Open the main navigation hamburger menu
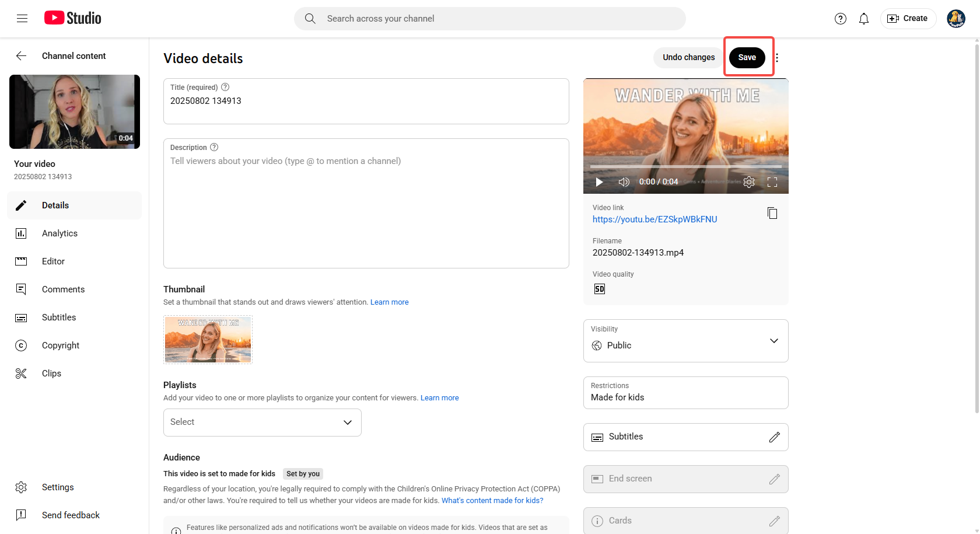980x534 pixels. click(22, 18)
